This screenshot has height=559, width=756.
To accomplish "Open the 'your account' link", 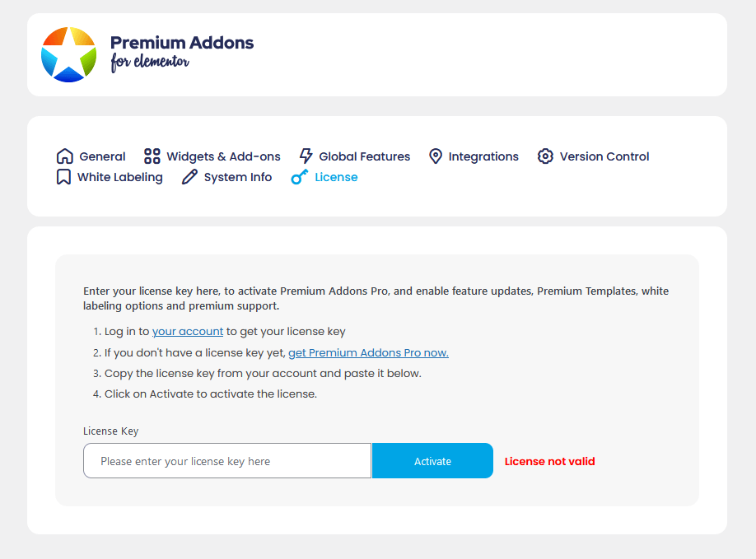I will click(188, 331).
